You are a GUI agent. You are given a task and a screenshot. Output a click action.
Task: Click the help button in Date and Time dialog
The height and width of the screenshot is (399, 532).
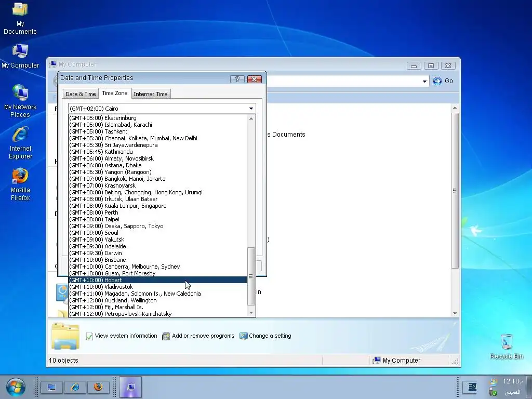237,79
